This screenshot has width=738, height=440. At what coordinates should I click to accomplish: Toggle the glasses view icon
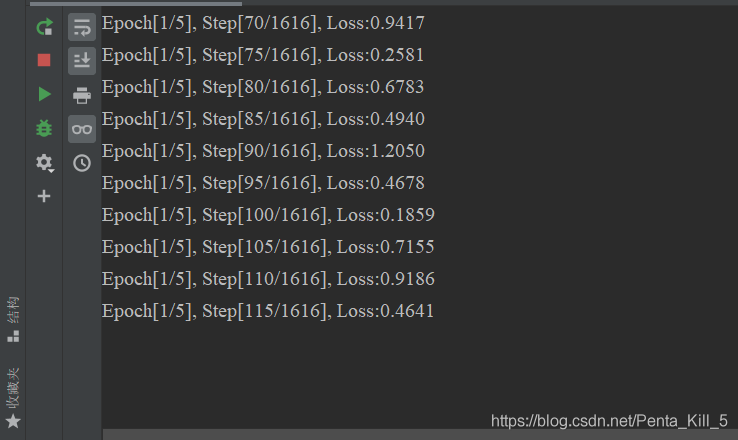coord(82,128)
